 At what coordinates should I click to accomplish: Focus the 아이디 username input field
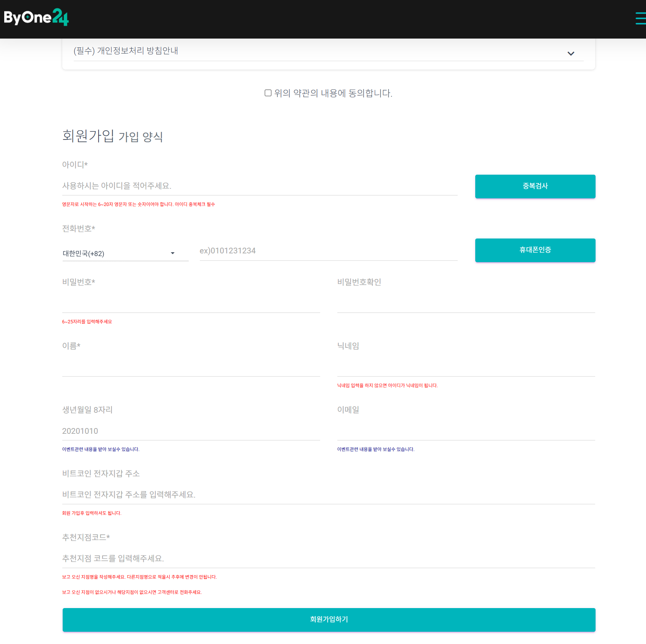[x=260, y=186]
